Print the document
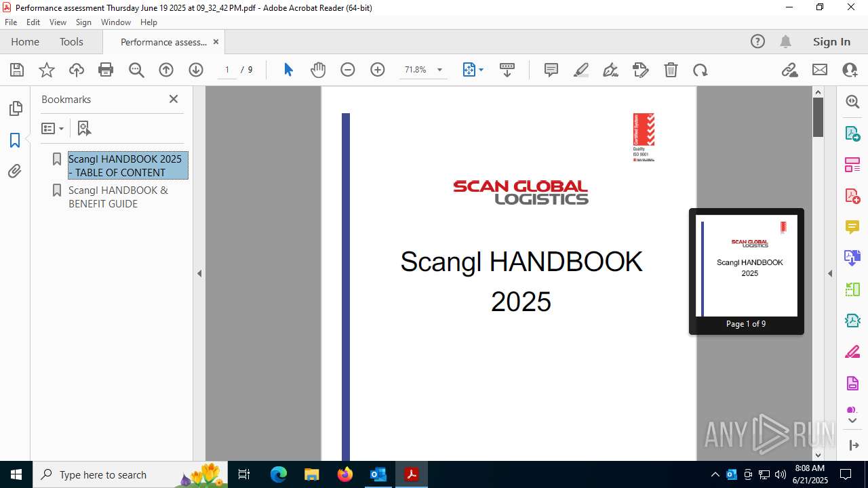 tap(106, 70)
